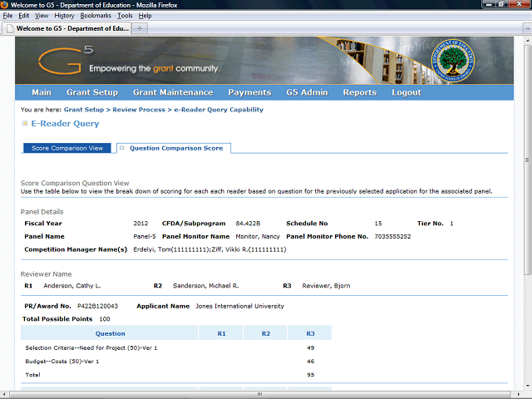Open the Edit menu
This screenshot has height=399, width=532.
24,16
